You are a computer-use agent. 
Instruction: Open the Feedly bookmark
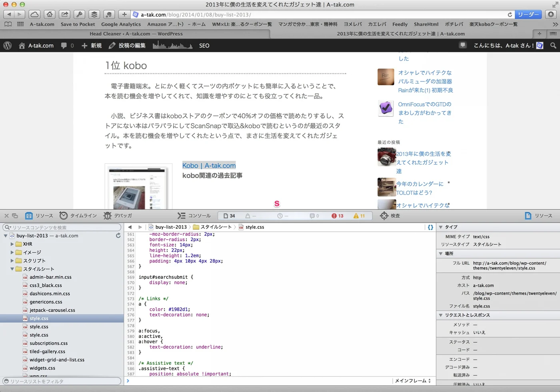[400, 24]
